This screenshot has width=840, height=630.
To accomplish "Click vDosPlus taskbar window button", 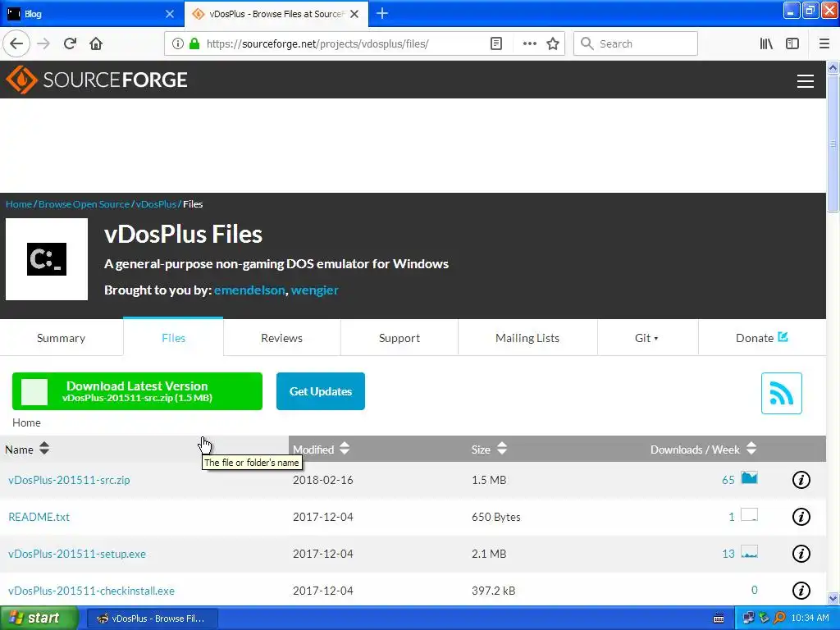I will pos(152,619).
